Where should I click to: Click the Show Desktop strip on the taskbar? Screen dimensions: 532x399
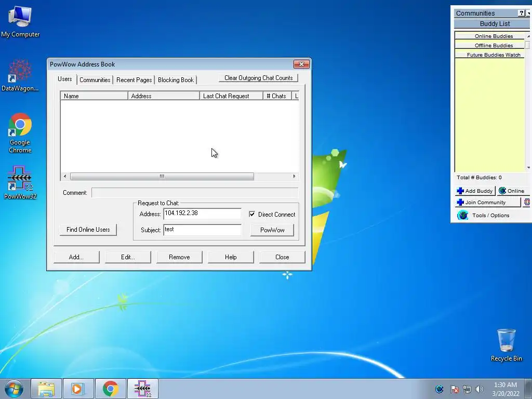pos(528,389)
